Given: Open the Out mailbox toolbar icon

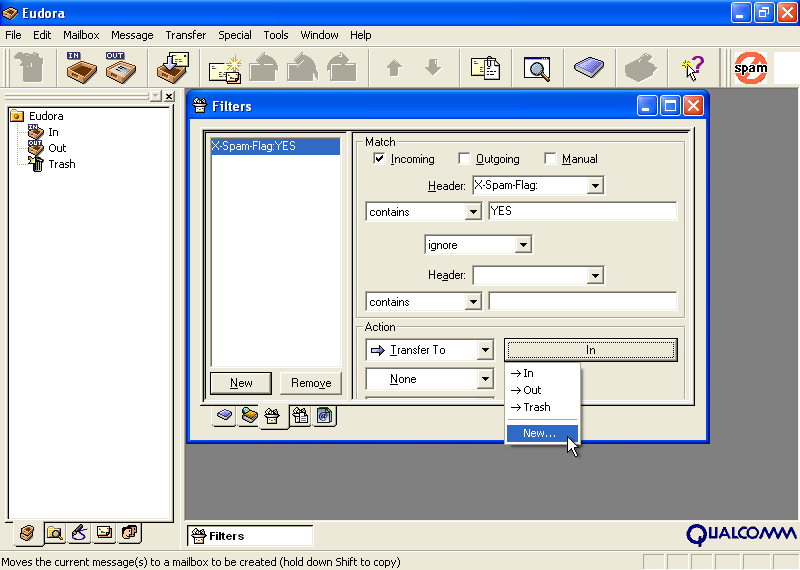Looking at the screenshot, I should 120,67.
